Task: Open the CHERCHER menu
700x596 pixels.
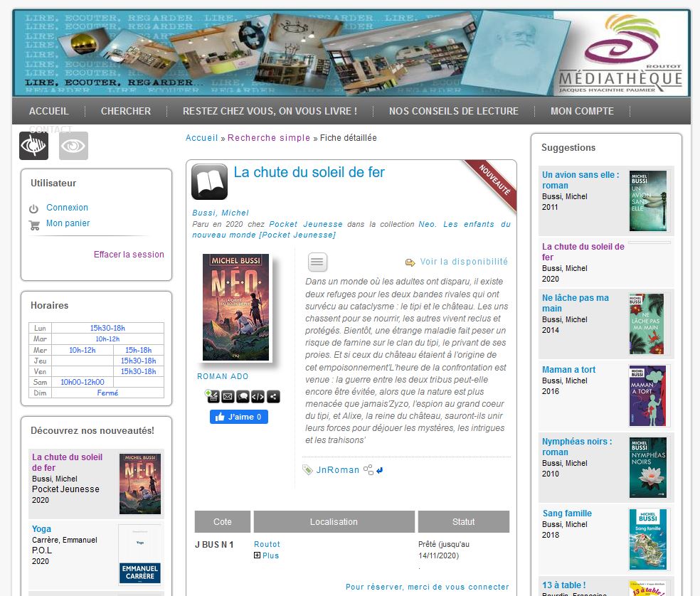Action: click(x=126, y=111)
